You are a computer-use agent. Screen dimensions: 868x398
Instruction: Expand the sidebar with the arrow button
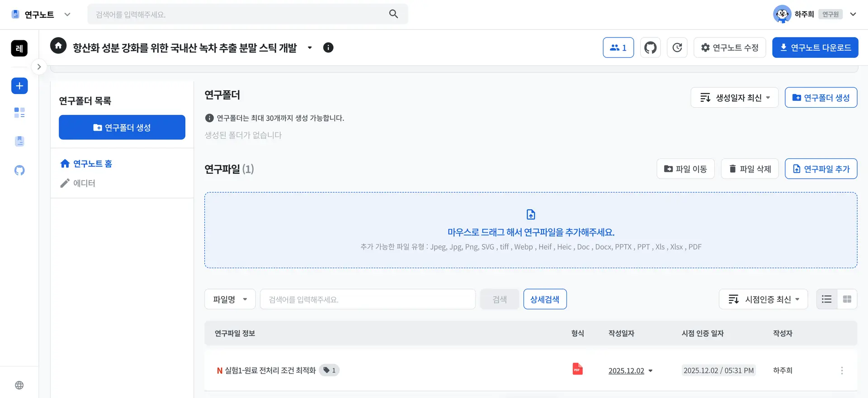point(39,67)
